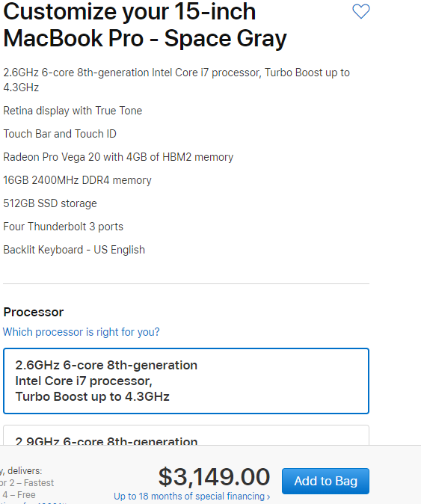The width and height of the screenshot is (421, 504).
Task: Select the 2.6GHz 6-core i7 processor option
Action: [x=186, y=381]
